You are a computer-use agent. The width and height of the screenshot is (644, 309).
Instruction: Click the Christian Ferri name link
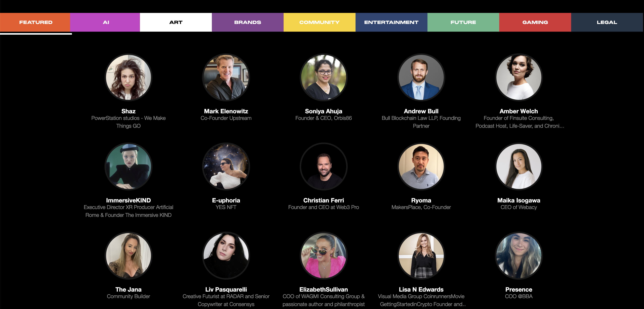[324, 200]
